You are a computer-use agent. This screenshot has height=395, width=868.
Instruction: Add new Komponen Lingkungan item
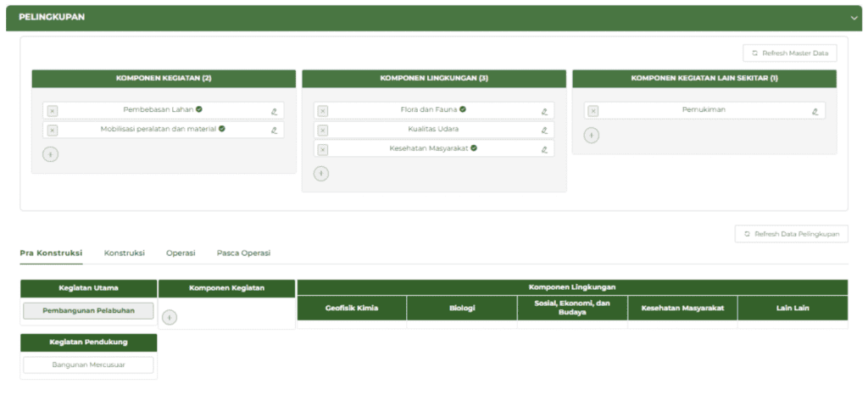(x=321, y=174)
